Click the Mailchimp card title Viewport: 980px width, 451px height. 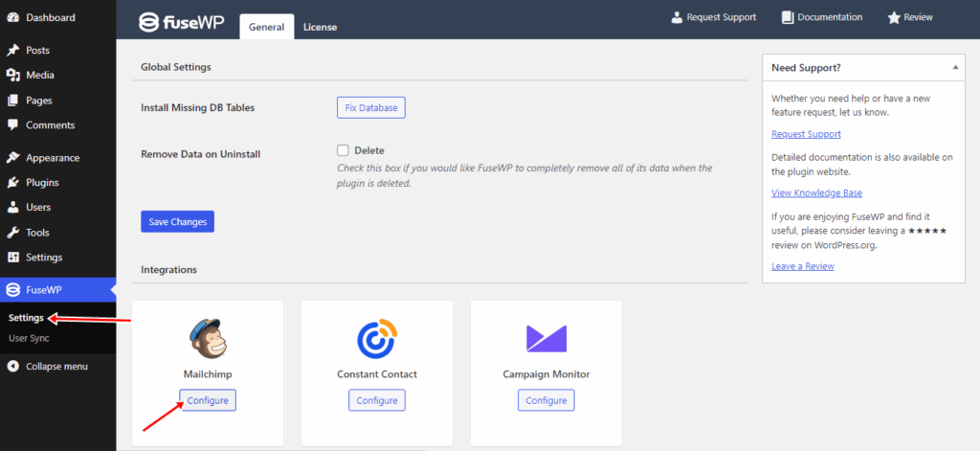click(208, 374)
